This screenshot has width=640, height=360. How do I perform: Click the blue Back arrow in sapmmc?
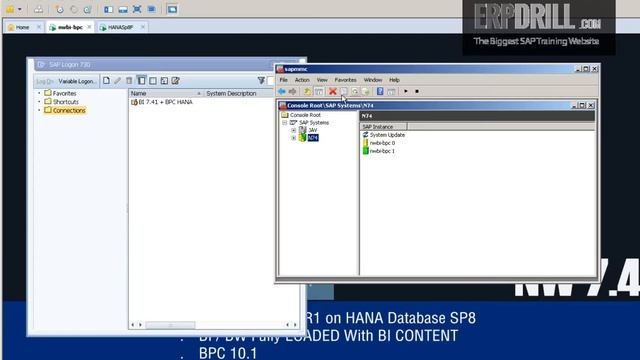282,91
